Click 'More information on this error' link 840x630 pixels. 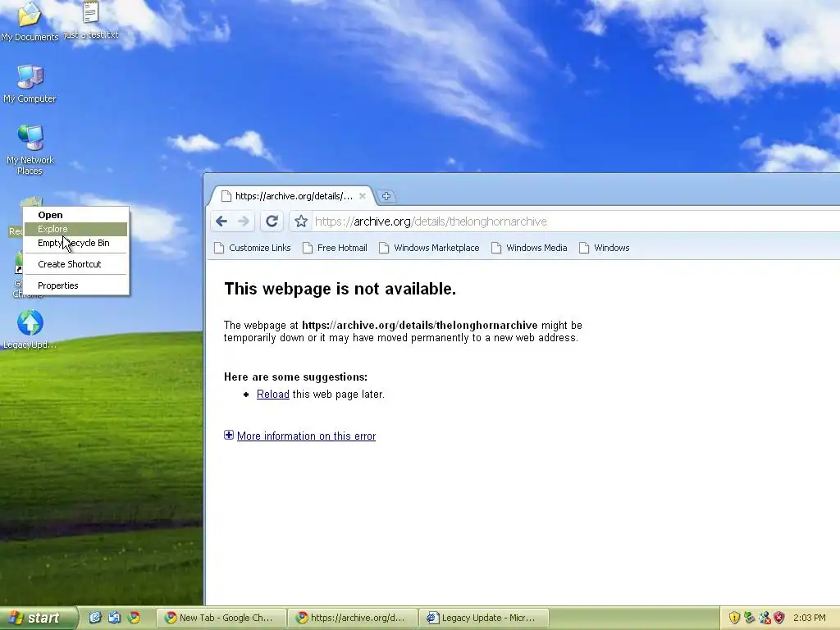click(307, 436)
